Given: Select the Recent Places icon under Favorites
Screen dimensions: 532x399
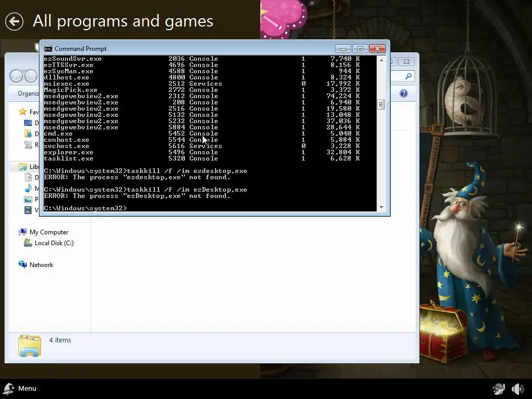Looking at the screenshot, I should point(28,145).
